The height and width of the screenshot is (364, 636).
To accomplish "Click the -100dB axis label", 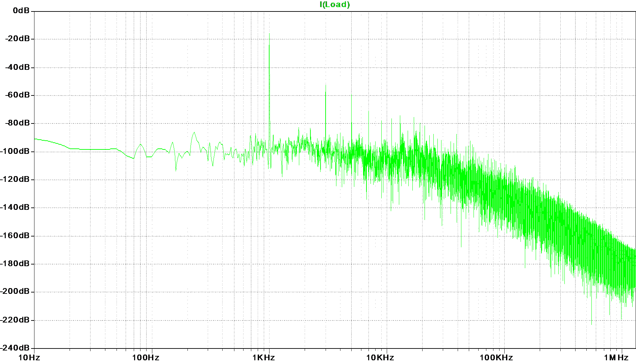I will coord(15,151).
